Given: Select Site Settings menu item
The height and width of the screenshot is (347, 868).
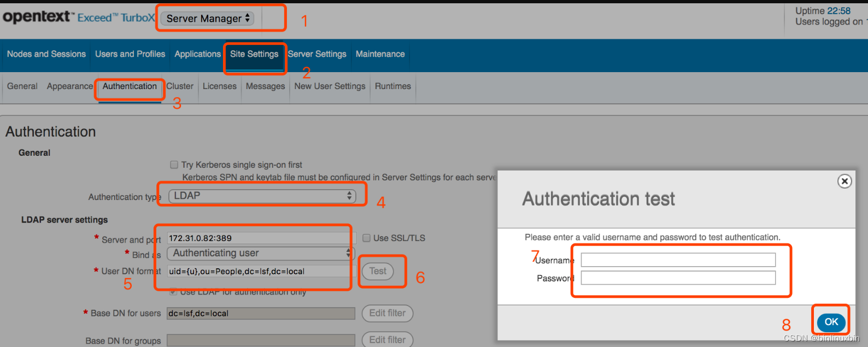Looking at the screenshot, I should coord(254,54).
